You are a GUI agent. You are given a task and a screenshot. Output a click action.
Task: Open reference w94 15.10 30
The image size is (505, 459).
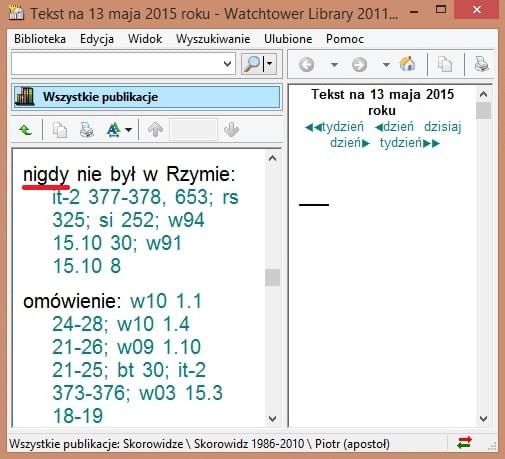[x=129, y=231]
